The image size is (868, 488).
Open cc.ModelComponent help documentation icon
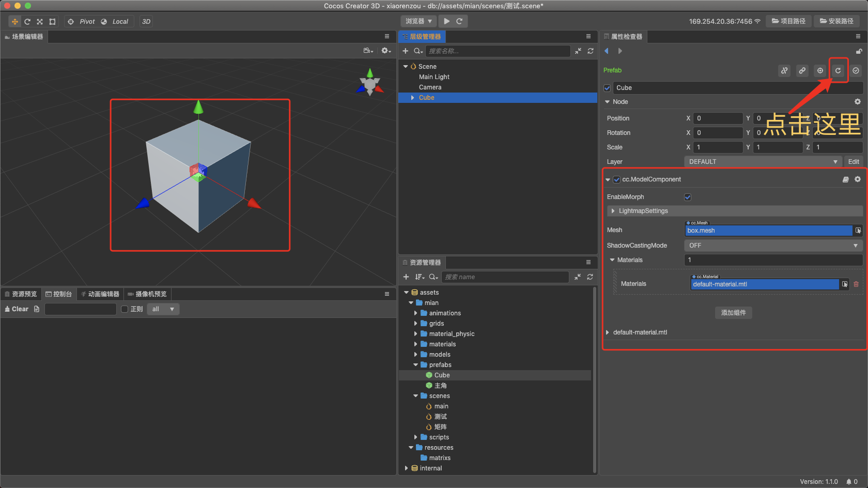click(x=846, y=179)
